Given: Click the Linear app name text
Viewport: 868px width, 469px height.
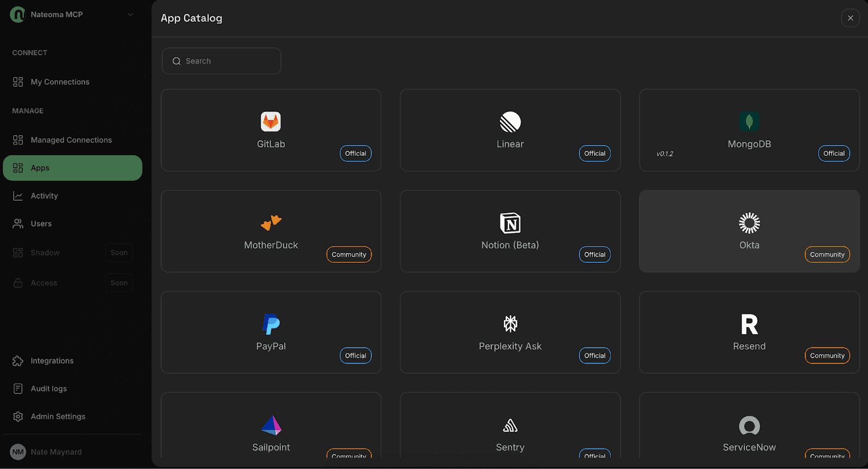Looking at the screenshot, I should point(510,144).
